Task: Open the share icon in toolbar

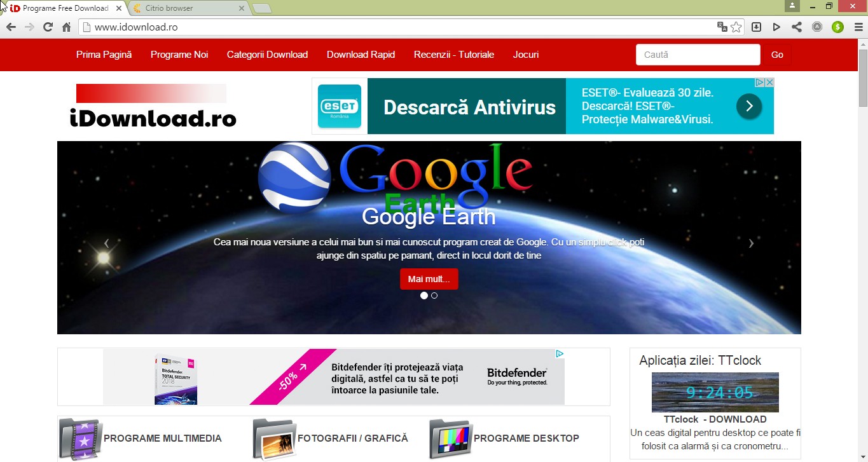Action: pos(797,27)
